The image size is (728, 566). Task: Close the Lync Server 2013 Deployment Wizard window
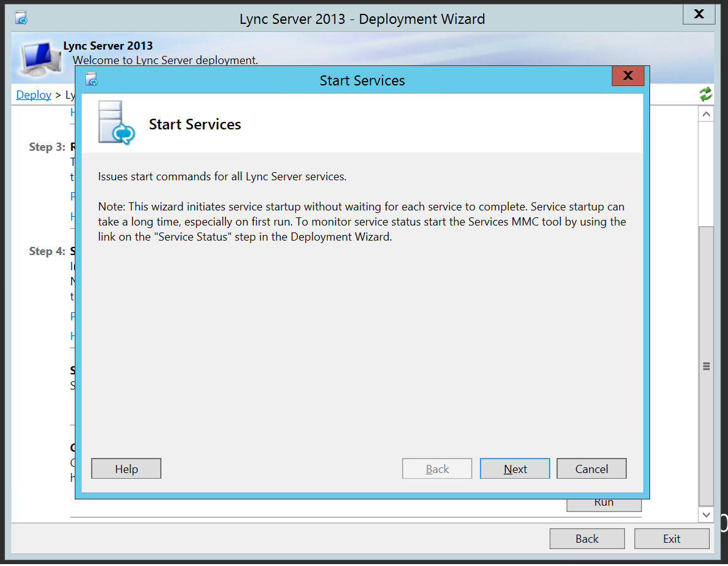698,14
